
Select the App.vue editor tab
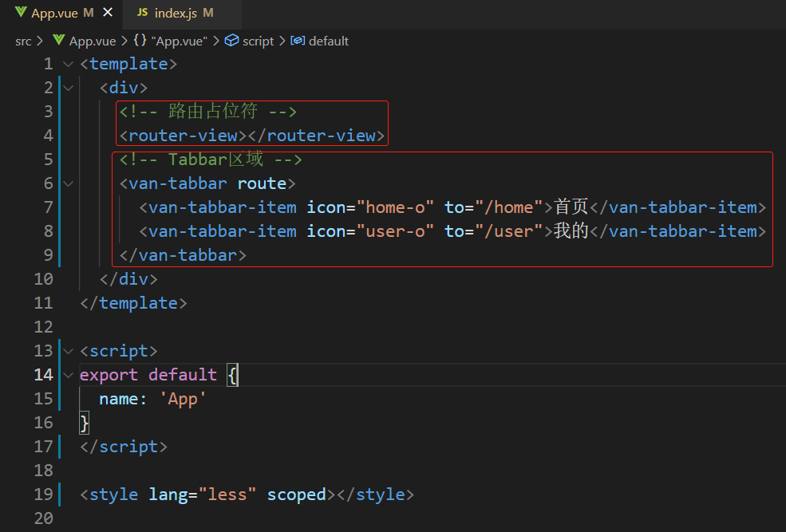pyautogui.click(x=54, y=13)
